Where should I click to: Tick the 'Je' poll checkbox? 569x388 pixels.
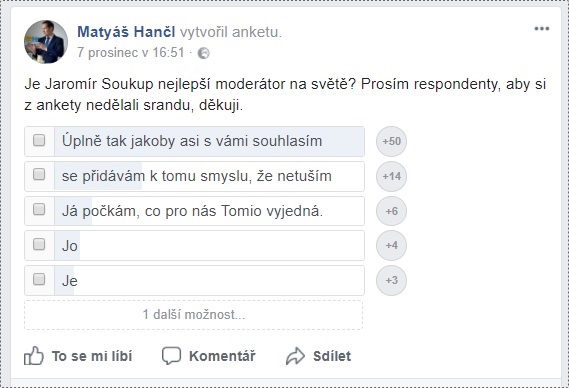tap(39, 279)
